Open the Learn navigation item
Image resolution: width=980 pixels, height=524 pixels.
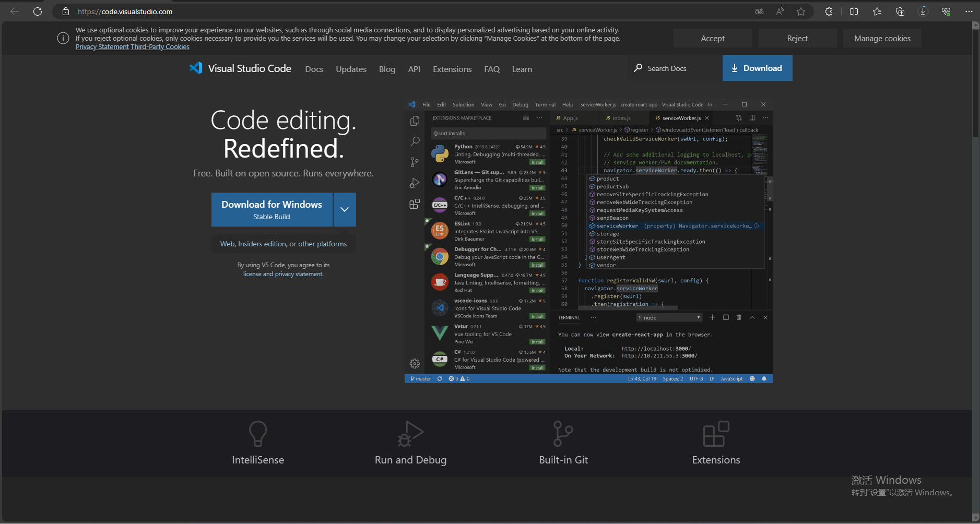coord(522,69)
